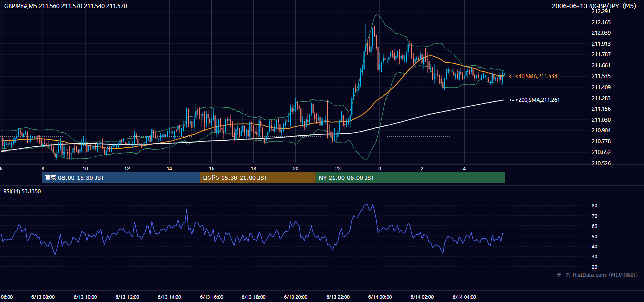The image size is (644, 302).
Task: Click RSI axis level 80
Action: (x=595, y=206)
